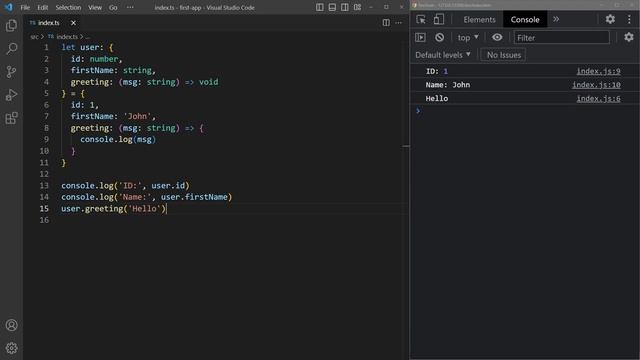Open the index.js:9 source link
The image size is (640, 360).
598,71
